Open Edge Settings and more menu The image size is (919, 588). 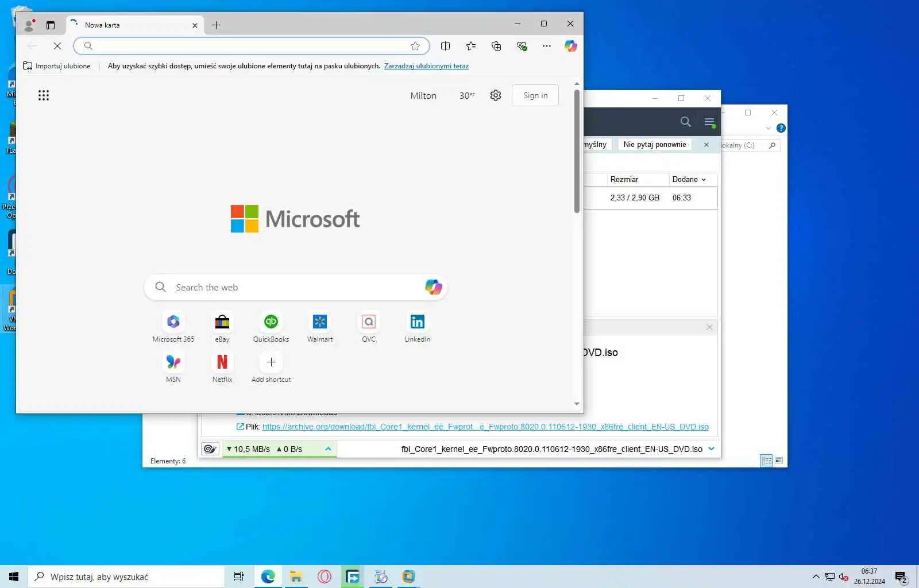[547, 46]
